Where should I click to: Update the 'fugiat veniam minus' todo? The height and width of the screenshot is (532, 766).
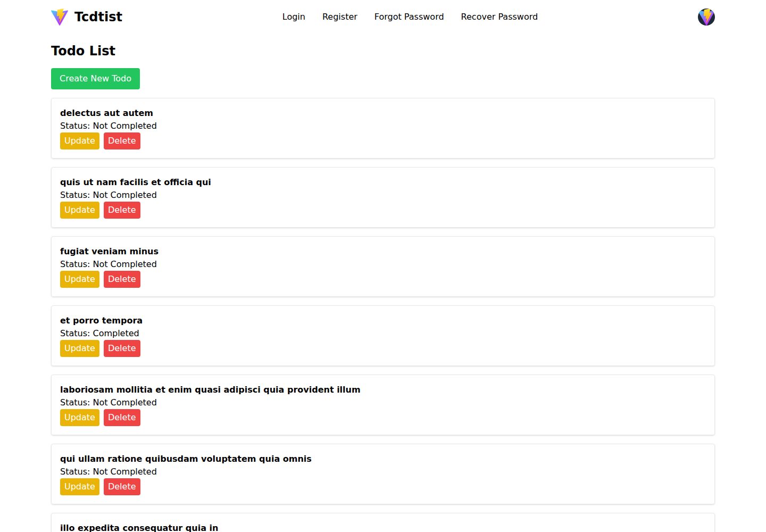80,279
